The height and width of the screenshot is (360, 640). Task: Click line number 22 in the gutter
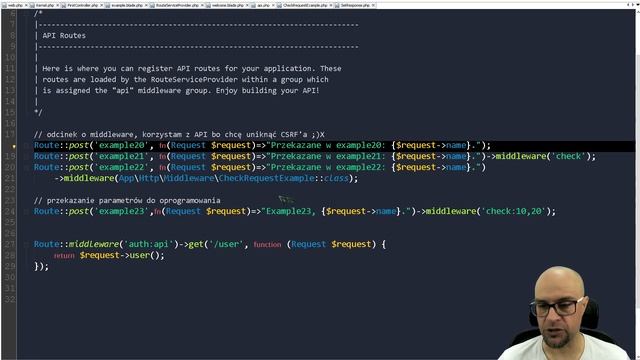10,189
